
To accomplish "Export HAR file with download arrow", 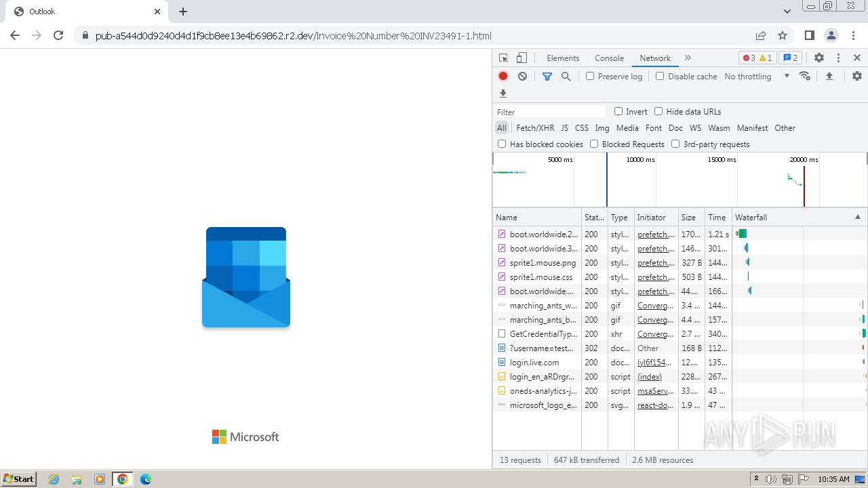I will coord(503,94).
